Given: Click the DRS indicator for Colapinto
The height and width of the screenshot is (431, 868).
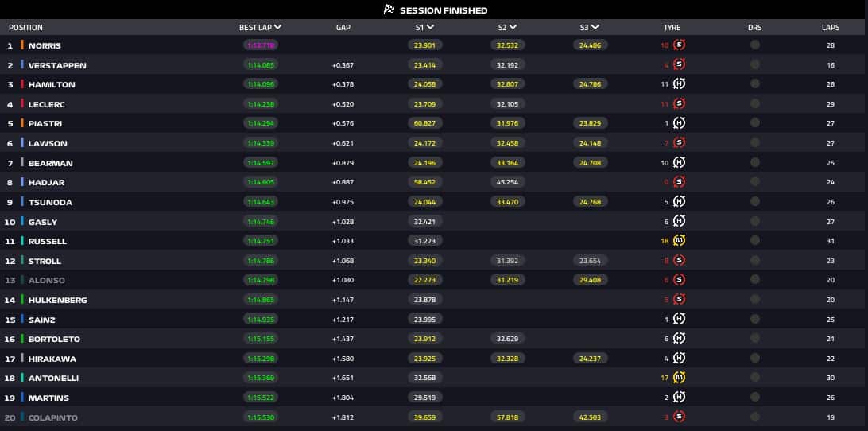Looking at the screenshot, I should (x=754, y=417).
